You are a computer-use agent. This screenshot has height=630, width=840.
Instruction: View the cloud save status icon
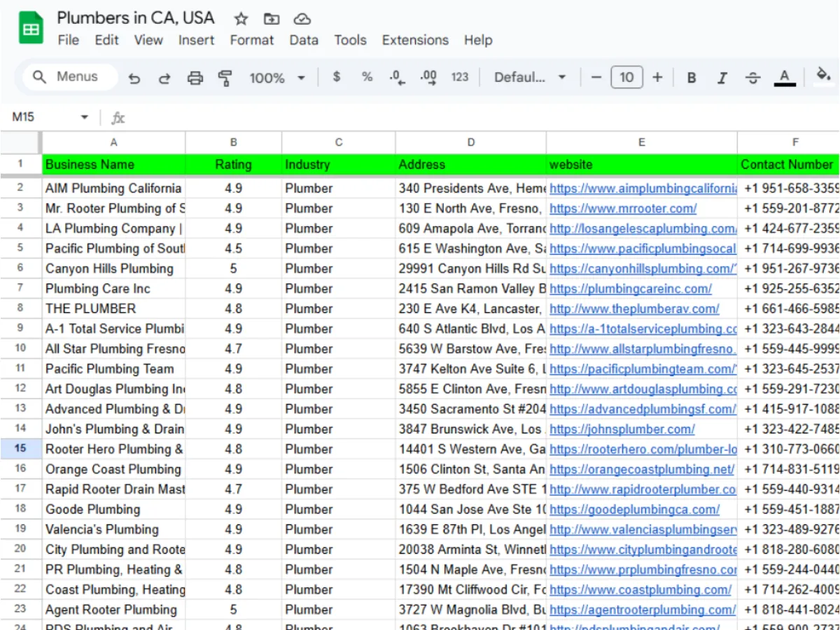[x=302, y=19]
